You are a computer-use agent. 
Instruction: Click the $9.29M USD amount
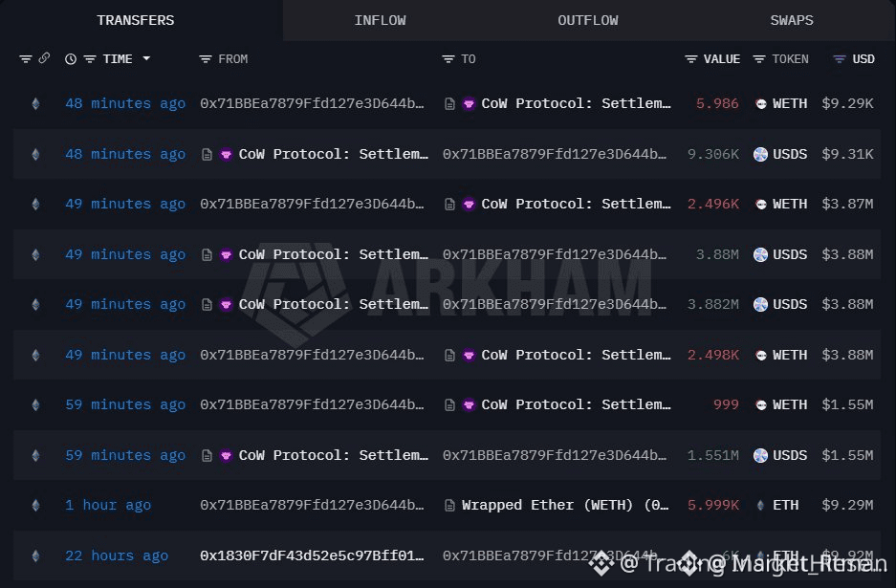pos(847,505)
